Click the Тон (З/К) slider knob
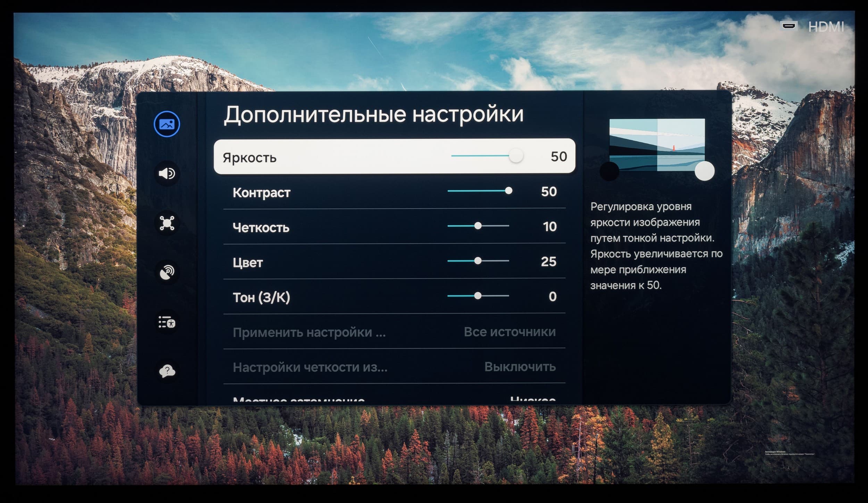 click(x=478, y=296)
